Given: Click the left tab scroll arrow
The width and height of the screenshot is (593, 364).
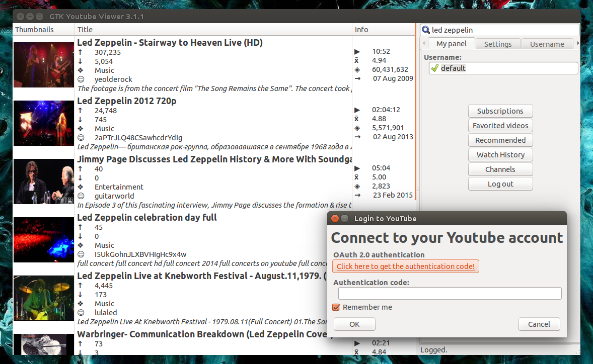Looking at the screenshot, I should tap(424, 43).
